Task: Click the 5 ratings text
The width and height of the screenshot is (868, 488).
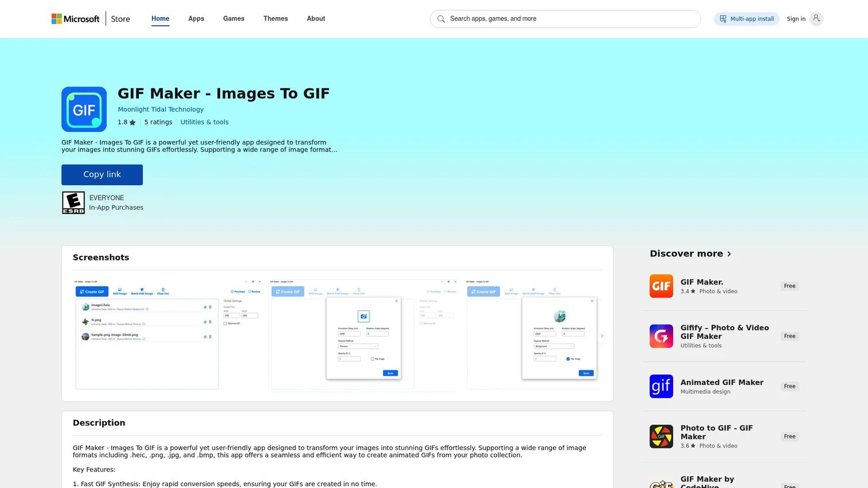Action: pyautogui.click(x=158, y=122)
